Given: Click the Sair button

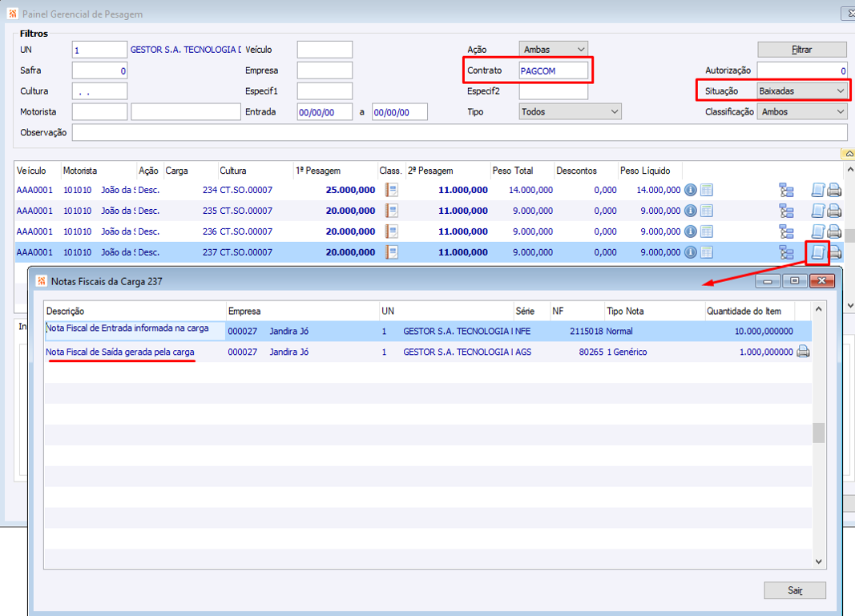Looking at the screenshot, I should point(795,590).
